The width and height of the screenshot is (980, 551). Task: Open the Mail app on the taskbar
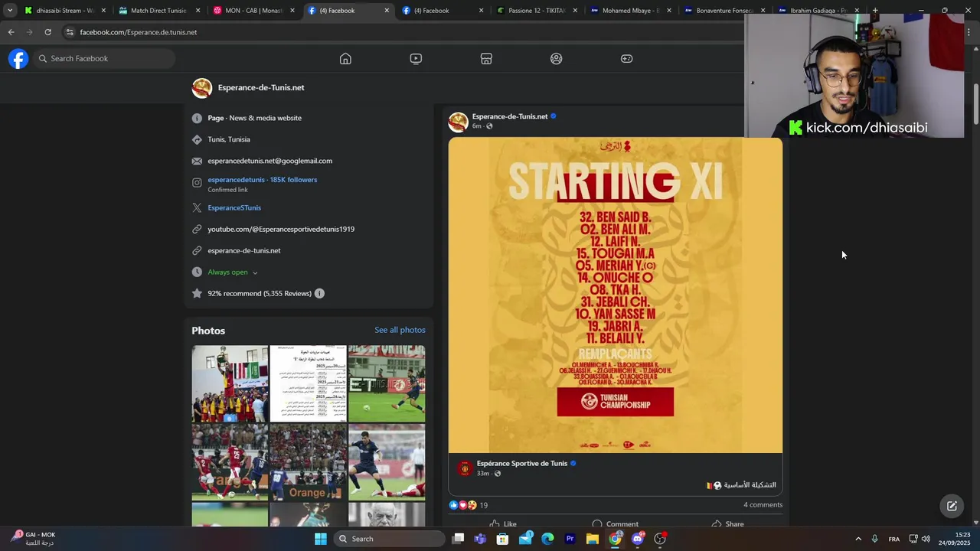tap(525, 539)
